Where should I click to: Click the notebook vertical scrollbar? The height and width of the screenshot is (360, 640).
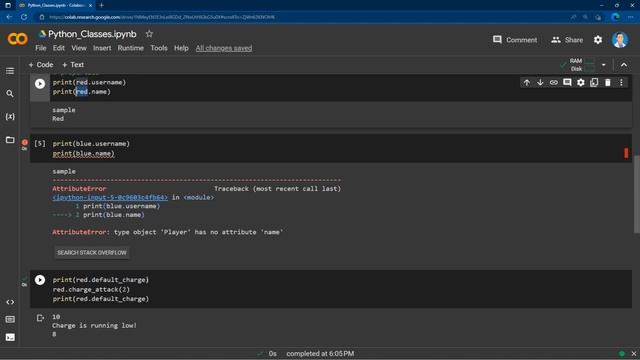coord(636,194)
